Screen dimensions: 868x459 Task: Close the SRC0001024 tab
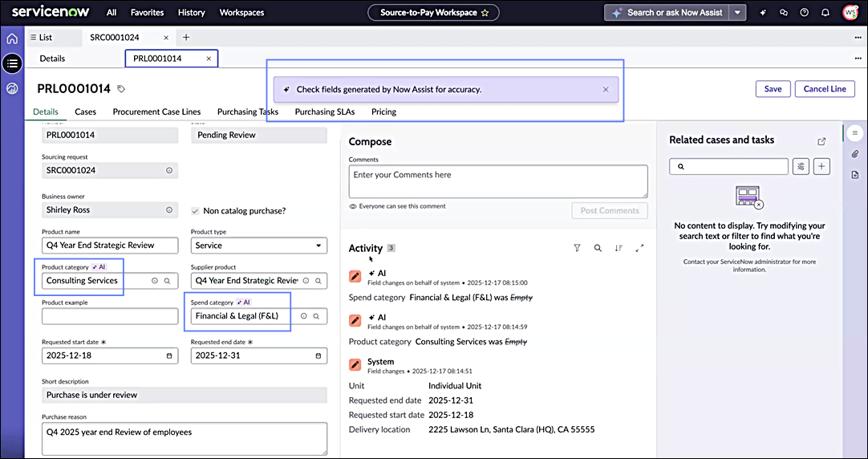pos(166,38)
